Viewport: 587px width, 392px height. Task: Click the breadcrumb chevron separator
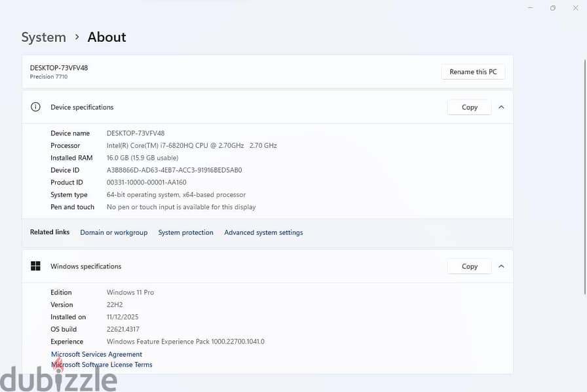pyautogui.click(x=77, y=37)
